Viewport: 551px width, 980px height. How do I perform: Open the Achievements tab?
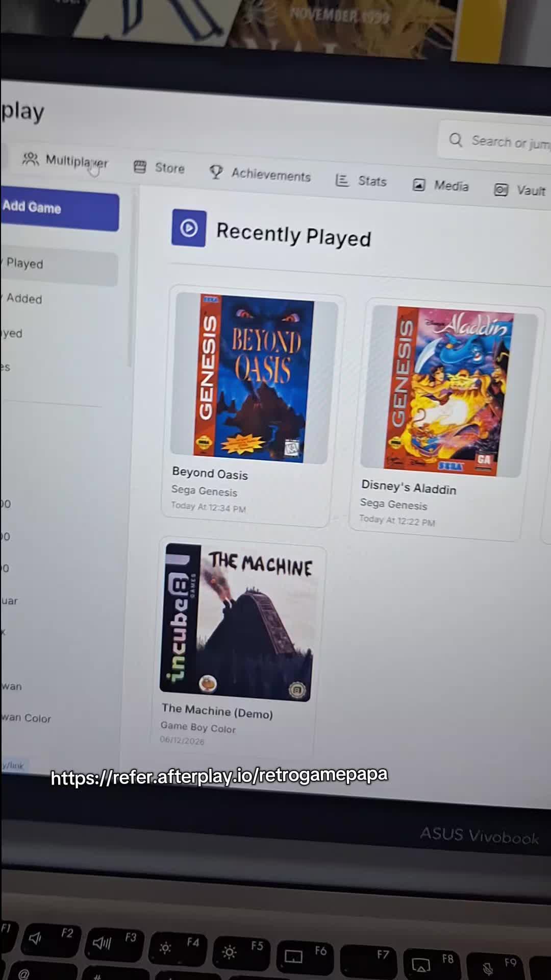point(260,174)
